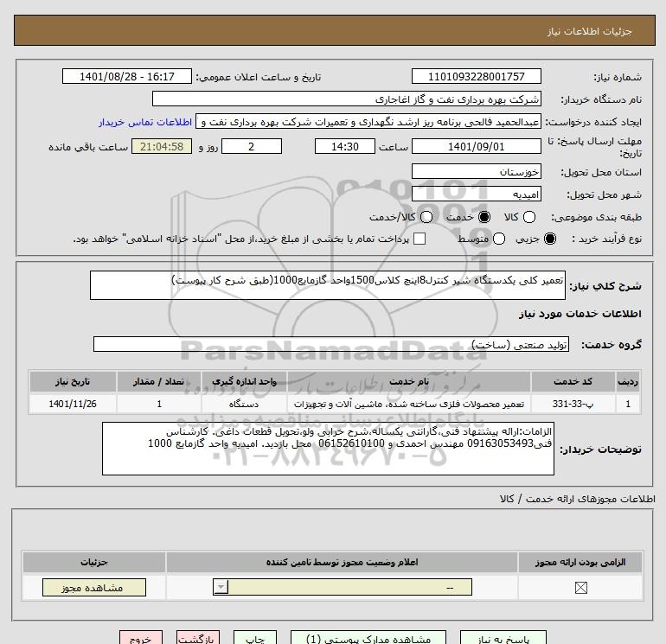This screenshot has height=644, width=666.
Task: Click the need date cell 1401/11/26
Action: point(73,405)
